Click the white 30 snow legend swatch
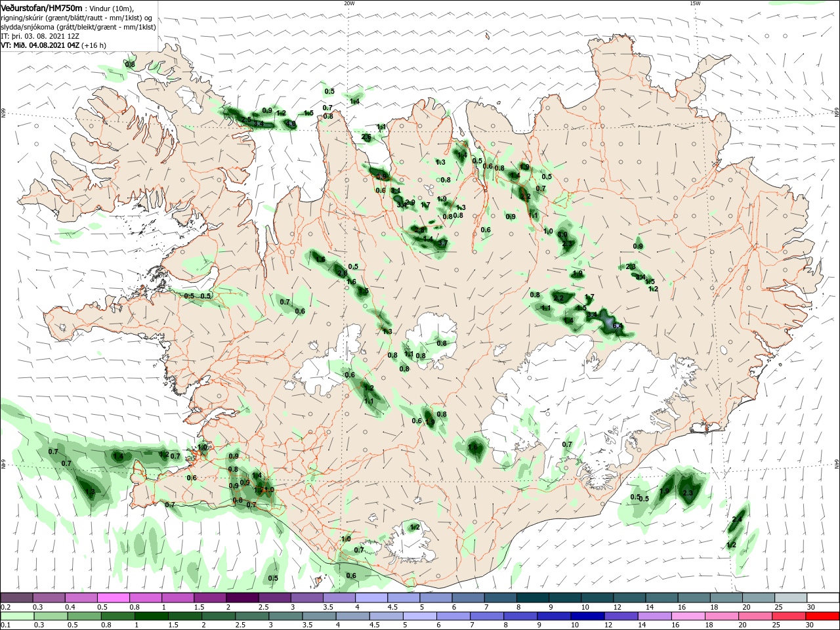 coord(823,598)
